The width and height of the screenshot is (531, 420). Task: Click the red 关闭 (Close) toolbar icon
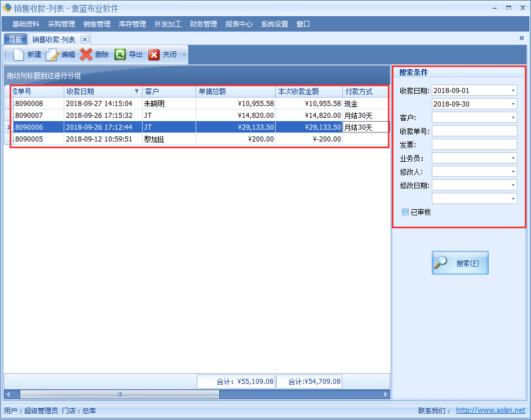tap(154, 55)
